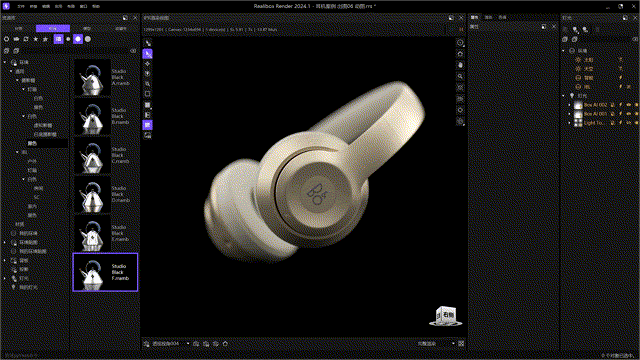
Task: Click the view orientation cube in the viewport
Action: 446,316
